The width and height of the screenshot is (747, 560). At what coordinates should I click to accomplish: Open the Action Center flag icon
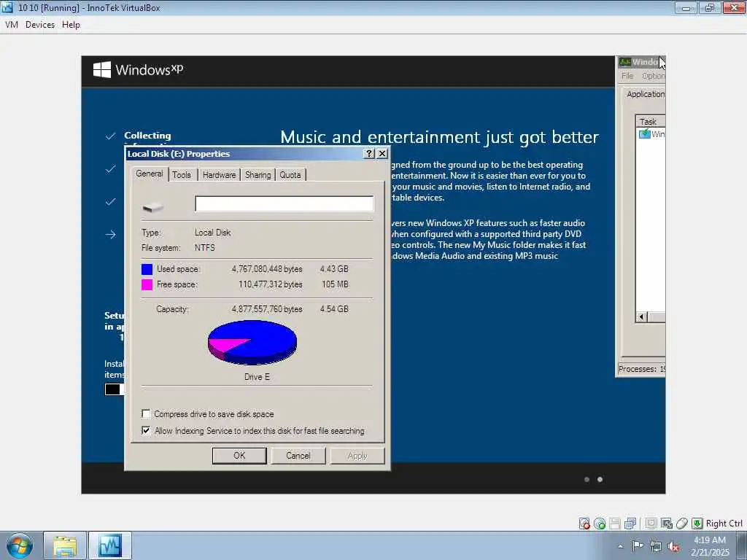point(638,546)
